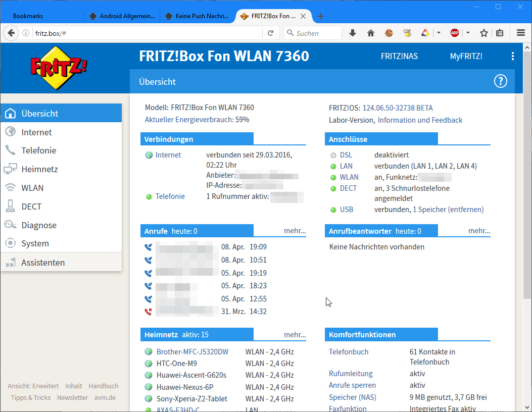532x412 pixels.
Task: Click mehr... link in Anrufe section
Action: [295, 231]
